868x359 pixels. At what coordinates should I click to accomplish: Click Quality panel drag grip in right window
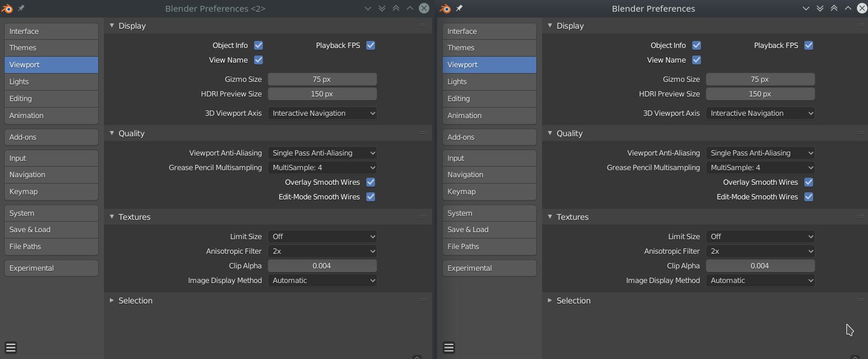pos(861,133)
